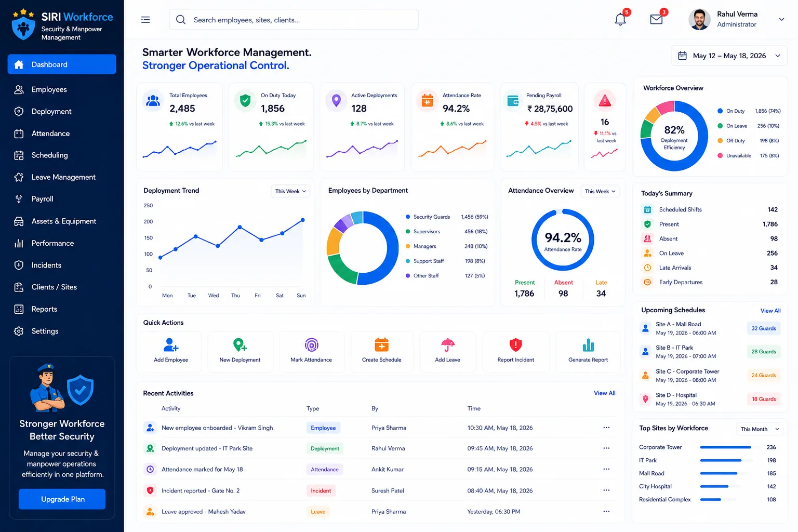
Task: Open the hamburger menu icon
Action: 145,20
